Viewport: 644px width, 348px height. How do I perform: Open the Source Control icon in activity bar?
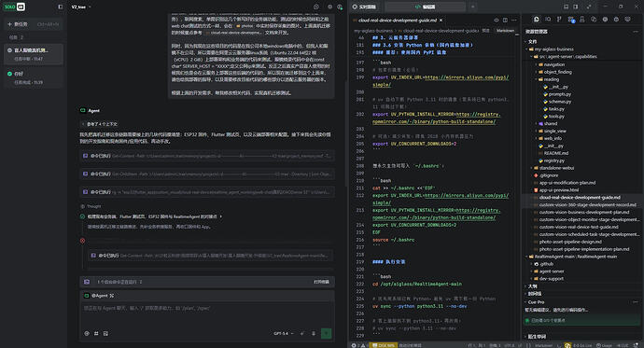[559, 20]
